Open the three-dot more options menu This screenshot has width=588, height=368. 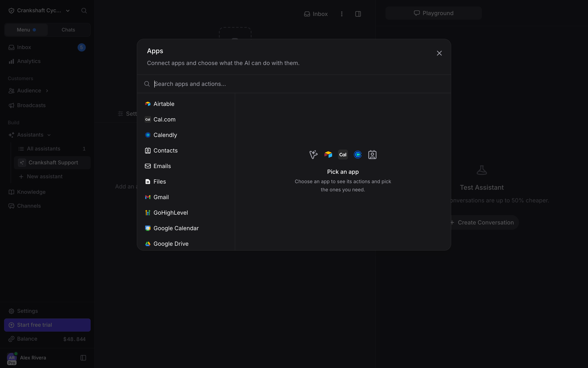click(342, 14)
